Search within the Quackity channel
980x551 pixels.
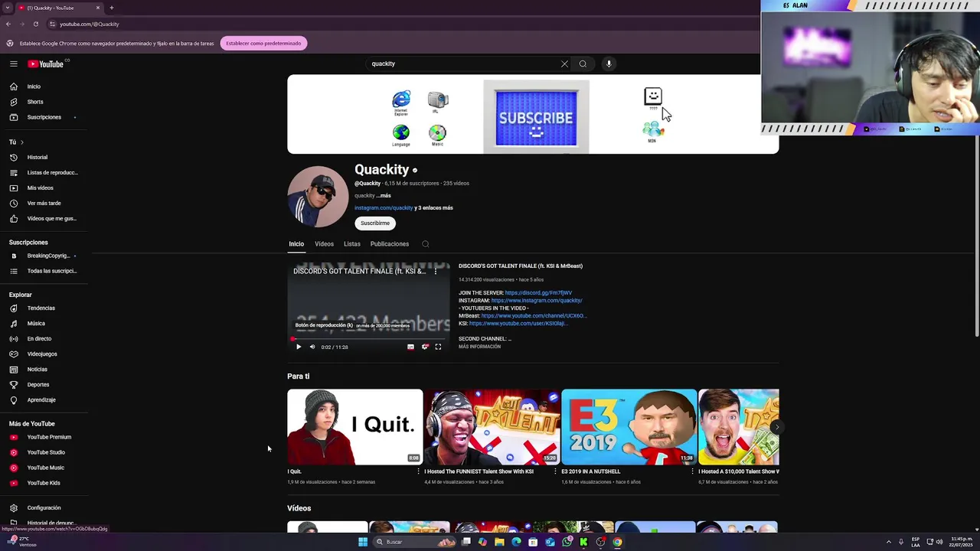pos(426,244)
